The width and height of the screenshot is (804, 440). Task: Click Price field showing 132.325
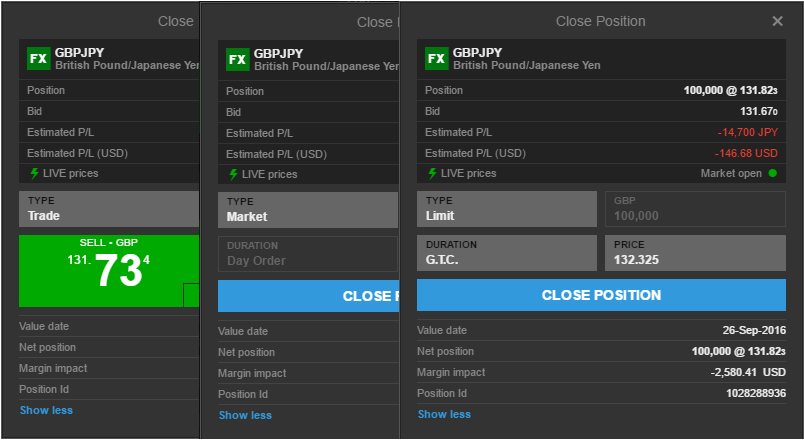694,253
